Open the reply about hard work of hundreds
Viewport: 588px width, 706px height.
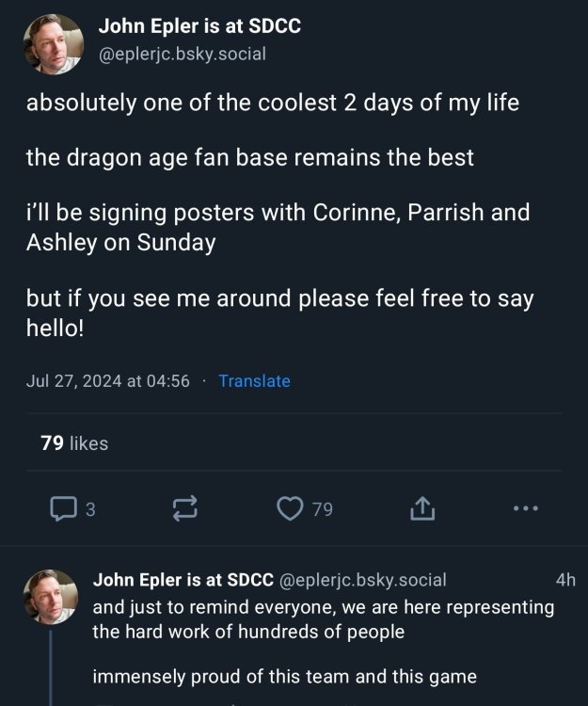(x=323, y=619)
